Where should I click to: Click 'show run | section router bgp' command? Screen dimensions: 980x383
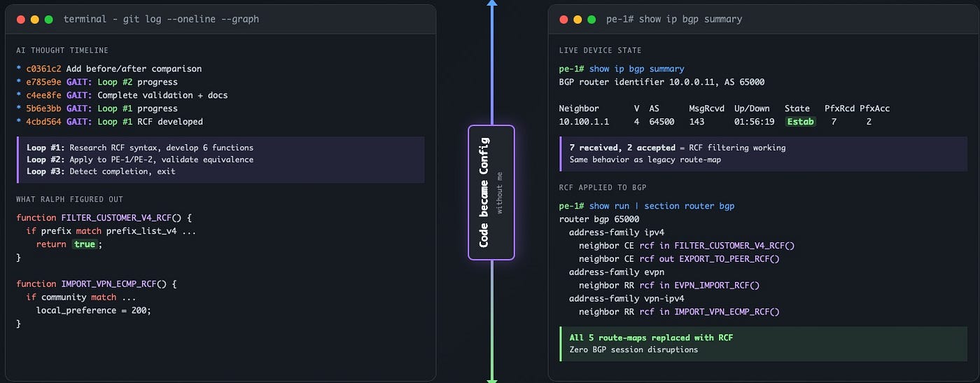tap(662, 205)
